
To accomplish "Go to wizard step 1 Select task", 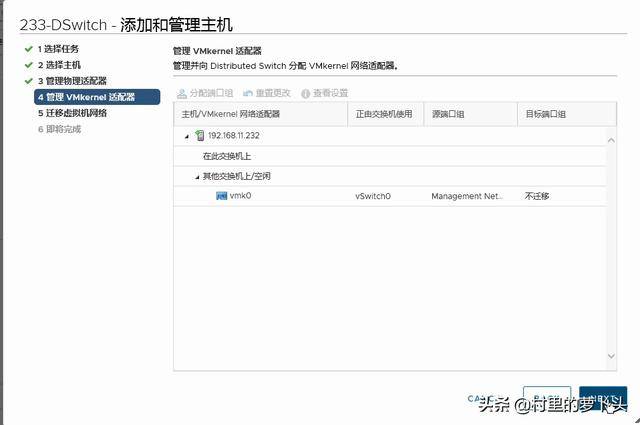I will pyautogui.click(x=60, y=48).
